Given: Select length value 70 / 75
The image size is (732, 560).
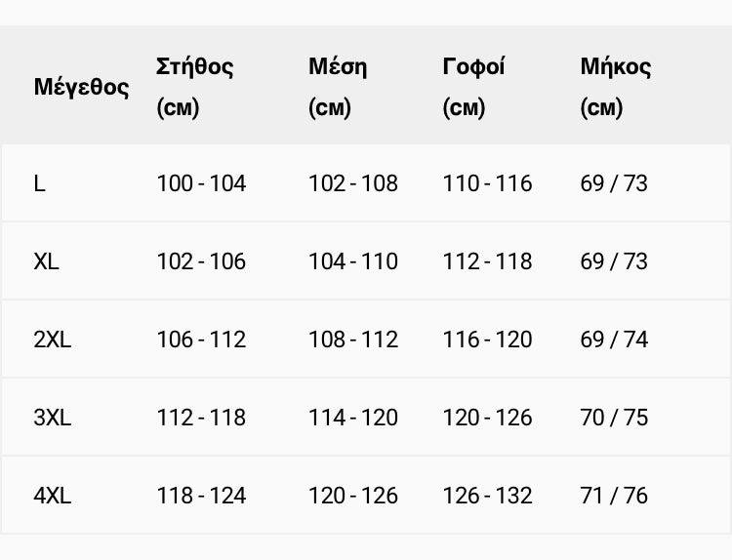Looking at the screenshot, I should click(x=614, y=418).
